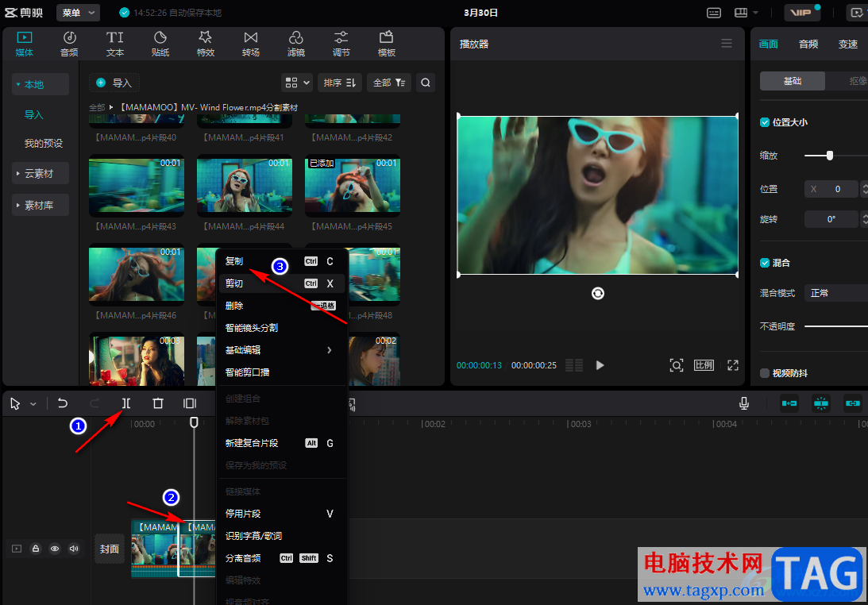Choose 智能镜头分割 from the context menu

click(x=283, y=328)
